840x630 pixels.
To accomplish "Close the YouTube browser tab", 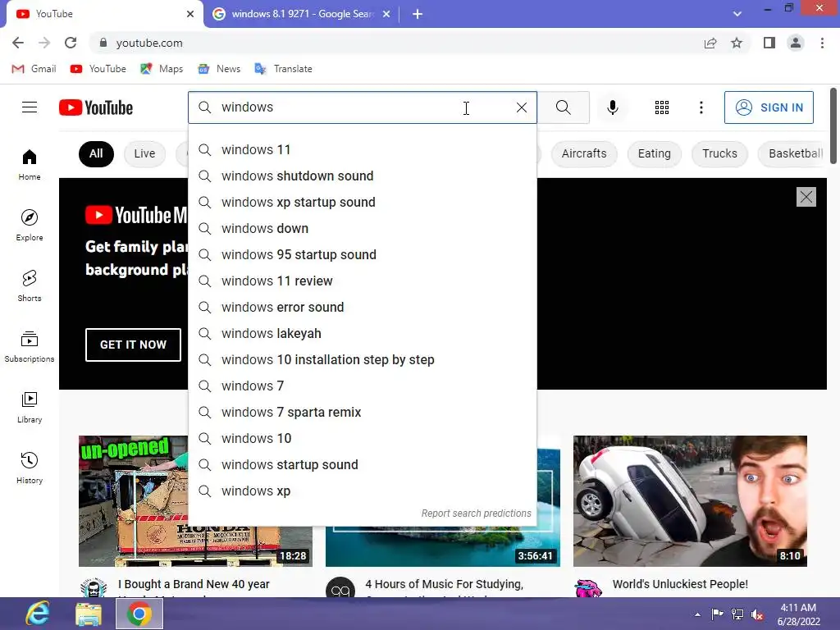I will click(x=190, y=14).
